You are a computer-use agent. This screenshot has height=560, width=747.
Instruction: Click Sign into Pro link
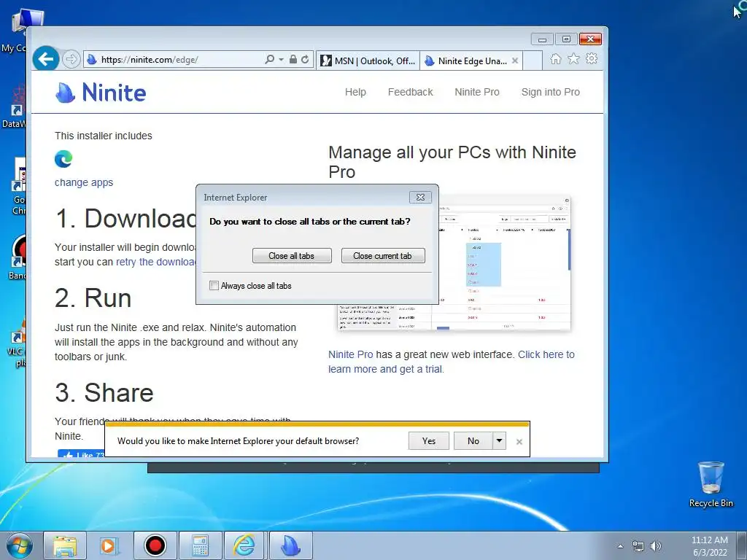[x=550, y=93]
